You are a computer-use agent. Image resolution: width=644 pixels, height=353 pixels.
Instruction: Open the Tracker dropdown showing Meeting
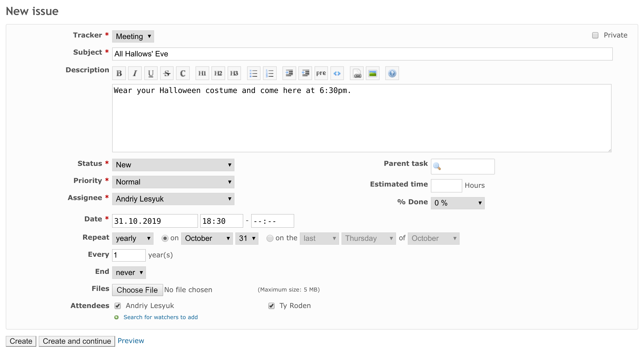[x=133, y=36]
